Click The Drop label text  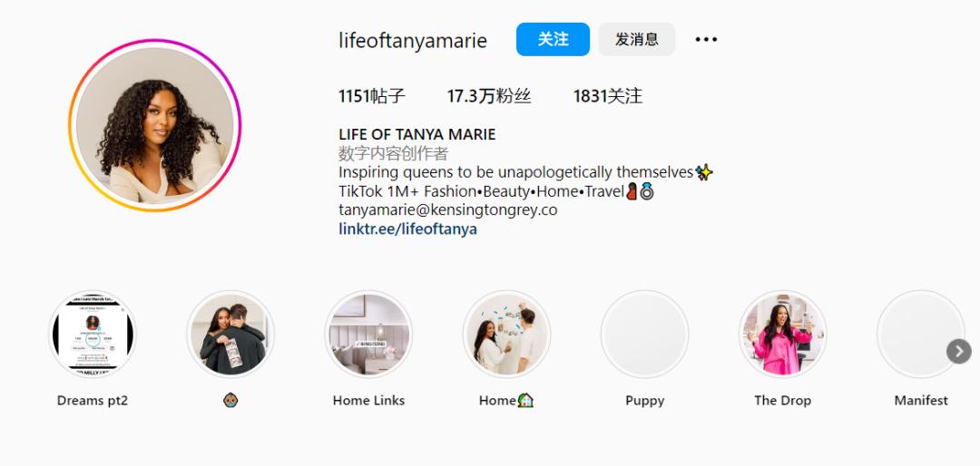pos(782,401)
